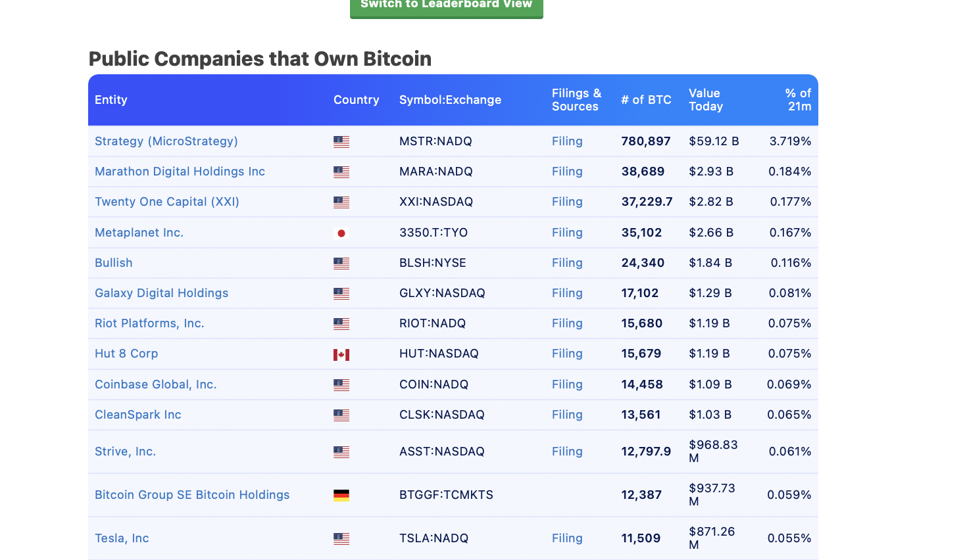Click the US flag beside Galaxy Digital Holdings
The image size is (967, 560).
tap(341, 292)
